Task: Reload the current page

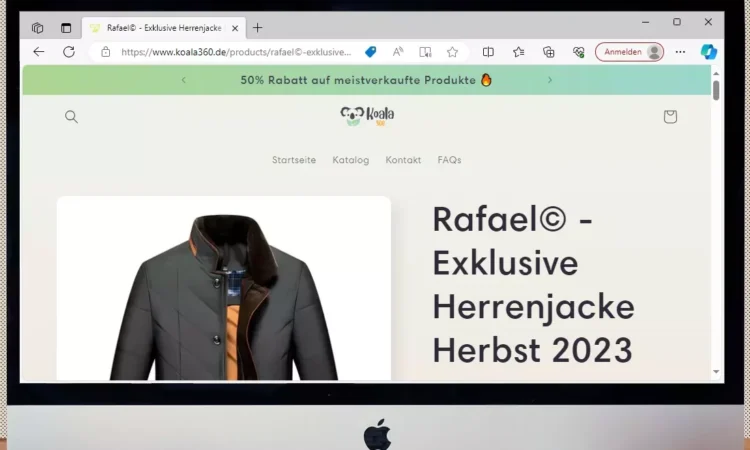Action: [x=69, y=52]
